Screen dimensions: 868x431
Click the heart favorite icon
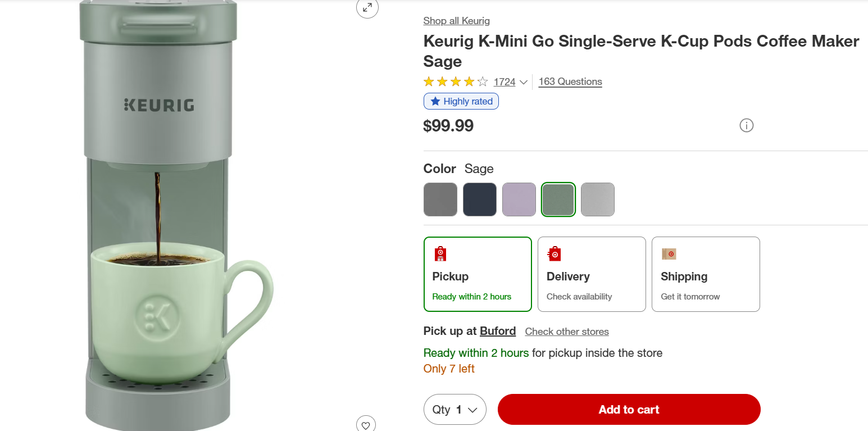tap(366, 425)
